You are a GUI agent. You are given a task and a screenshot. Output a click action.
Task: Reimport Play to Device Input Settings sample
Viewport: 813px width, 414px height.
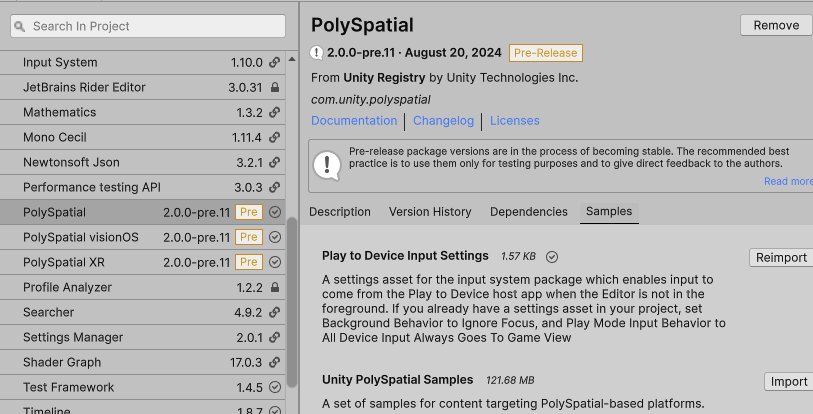pyautogui.click(x=781, y=257)
